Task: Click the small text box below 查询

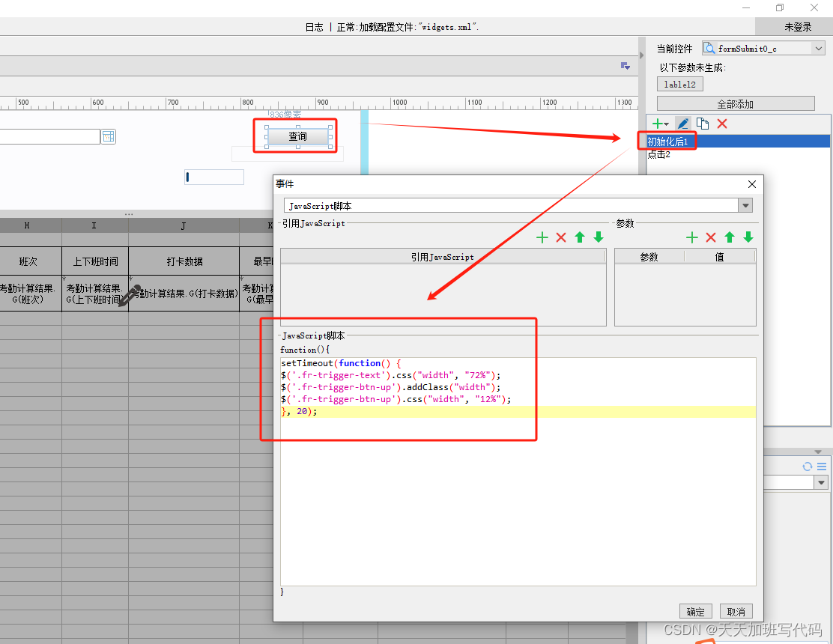Action: (x=214, y=177)
